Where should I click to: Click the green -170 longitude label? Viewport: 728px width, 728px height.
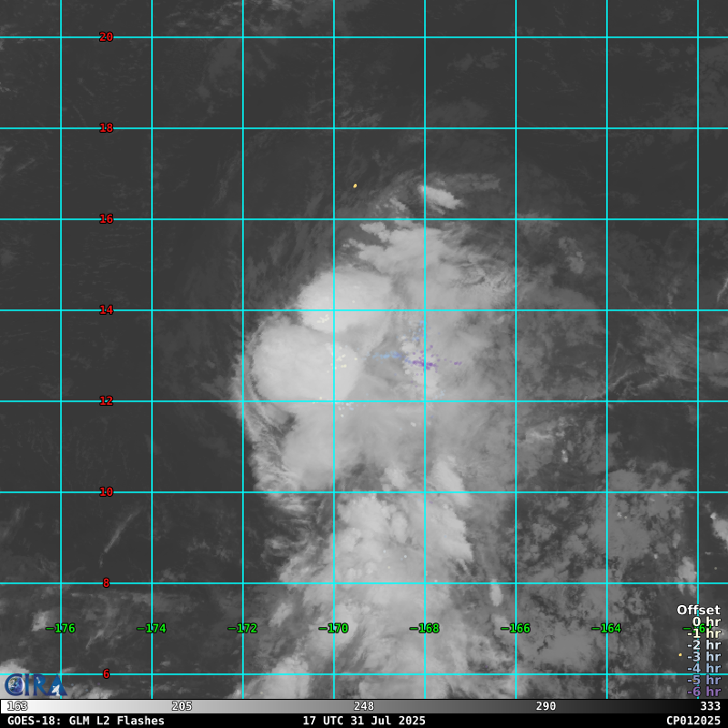334,628
